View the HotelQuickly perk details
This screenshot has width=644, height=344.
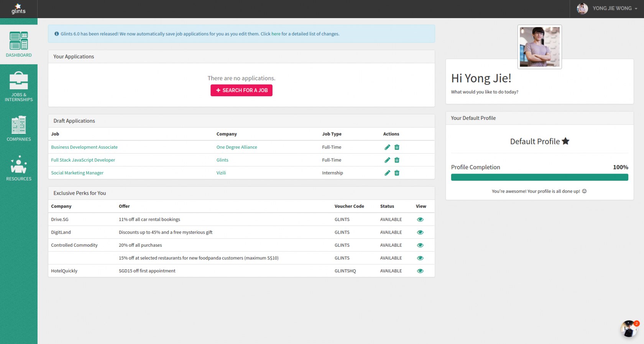(420, 271)
